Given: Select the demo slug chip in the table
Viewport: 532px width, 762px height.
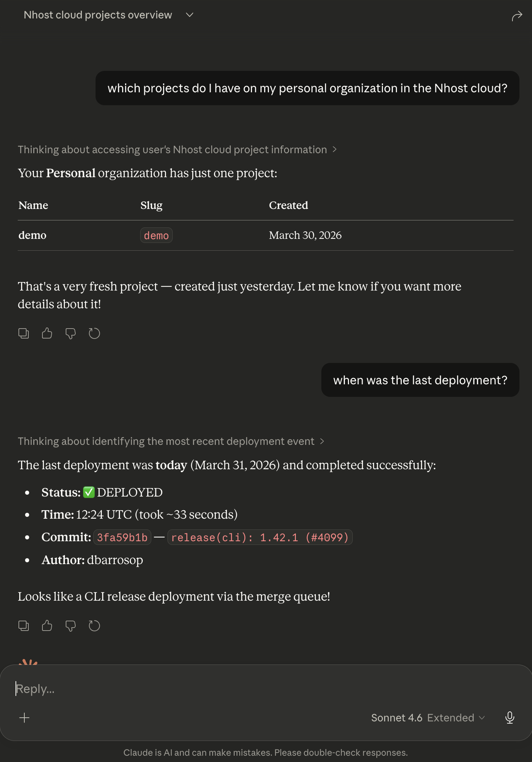Looking at the screenshot, I should pos(156,235).
